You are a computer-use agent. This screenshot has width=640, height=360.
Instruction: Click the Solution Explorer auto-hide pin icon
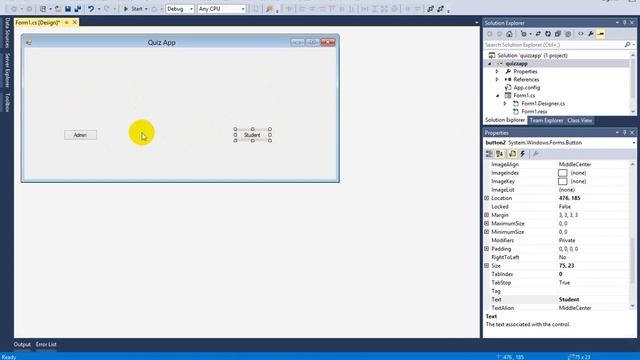pyautogui.click(x=624, y=23)
